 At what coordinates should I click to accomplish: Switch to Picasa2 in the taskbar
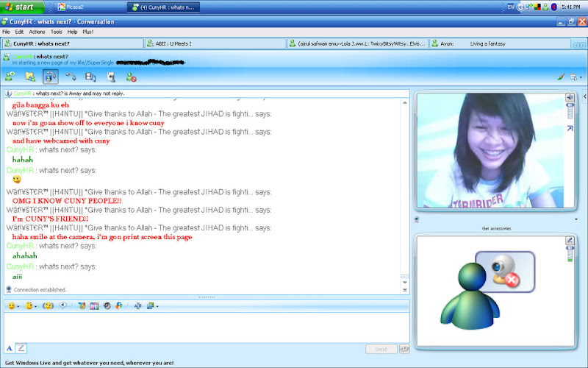click(90, 7)
